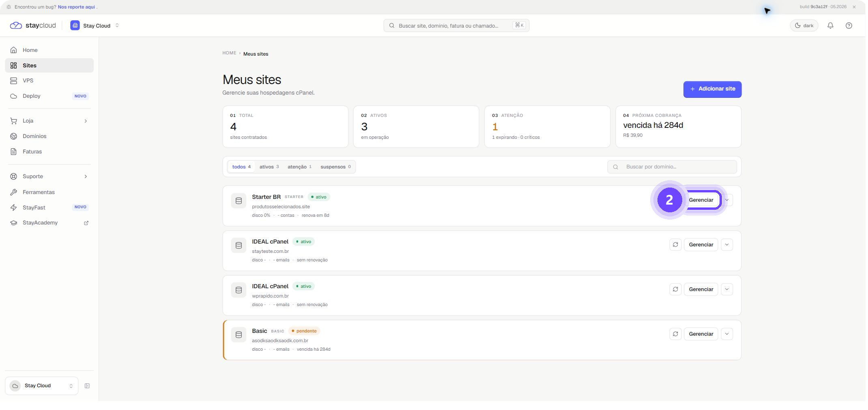
Task: Open Deploy section in the sidebar
Action: click(x=49, y=96)
